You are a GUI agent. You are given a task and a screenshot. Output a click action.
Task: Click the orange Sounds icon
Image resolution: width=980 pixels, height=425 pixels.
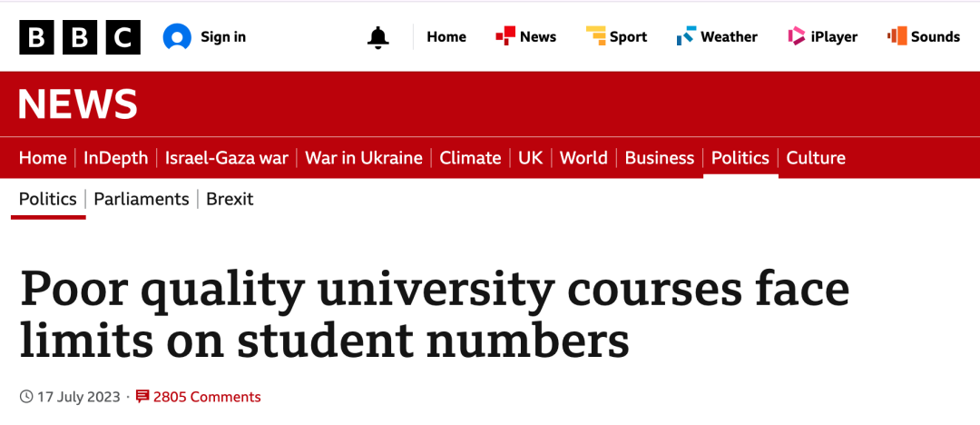pos(897,36)
